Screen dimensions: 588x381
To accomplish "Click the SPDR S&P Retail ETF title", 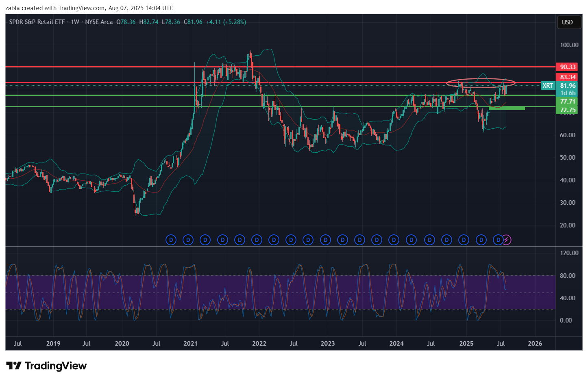I will pos(37,22).
